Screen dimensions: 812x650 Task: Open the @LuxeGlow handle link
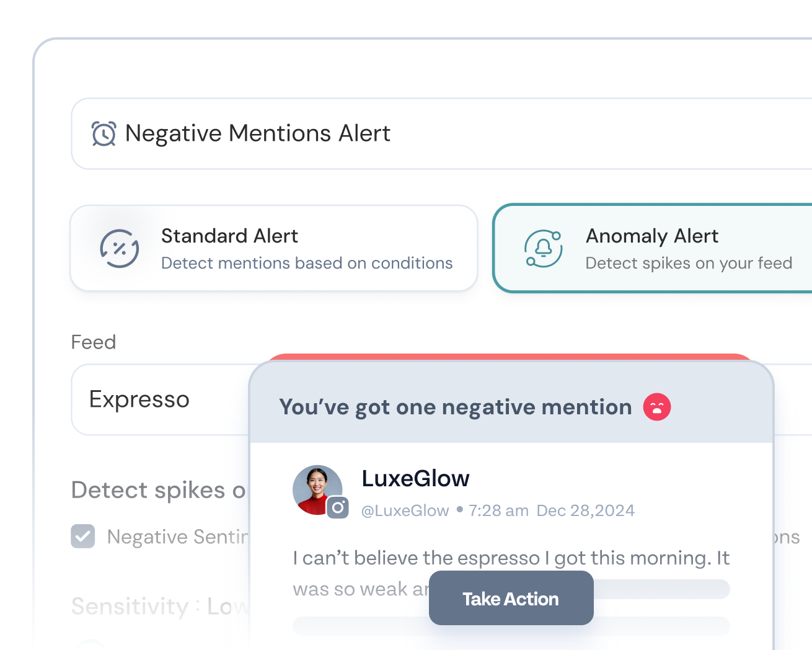tap(405, 511)
